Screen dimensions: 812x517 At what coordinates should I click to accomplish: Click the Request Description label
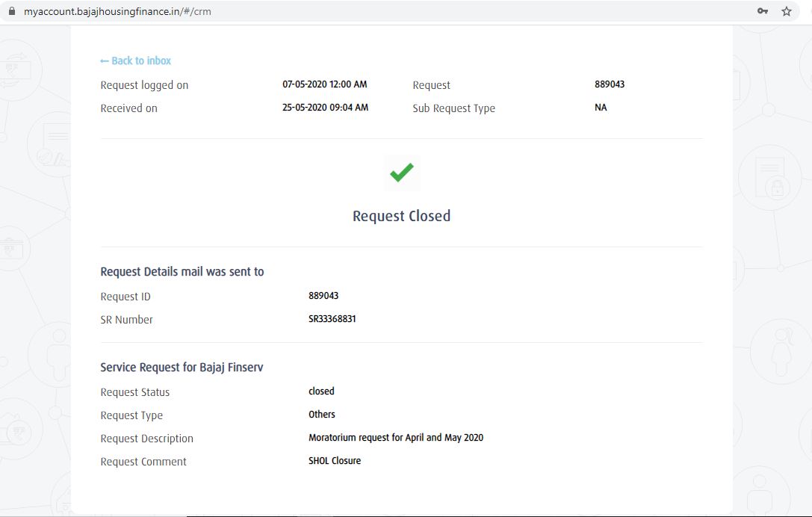146,439
